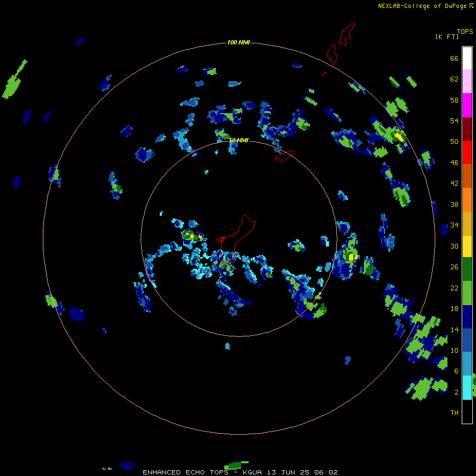
Task: Select the dark green legend swatch
Action: (467, 269)
